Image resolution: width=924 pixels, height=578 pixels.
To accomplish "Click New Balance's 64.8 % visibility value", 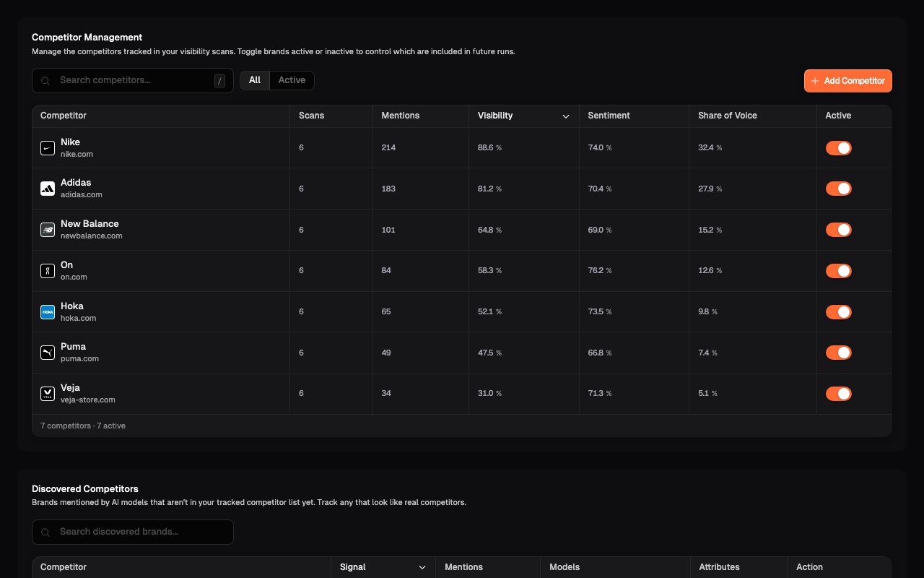I will 489,230.
